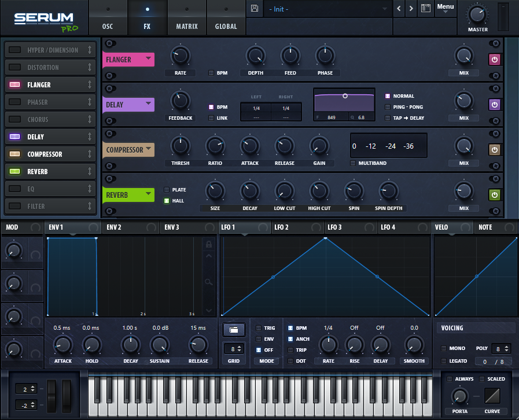Enable the Flanger BPM checkbox
519x420 pixels.
click(x=211, y=73)
